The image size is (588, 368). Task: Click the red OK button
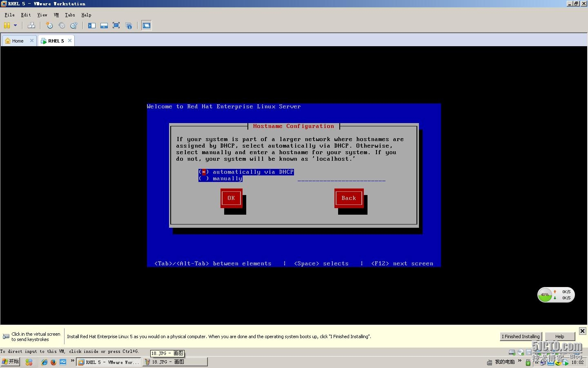coord(231,198)
